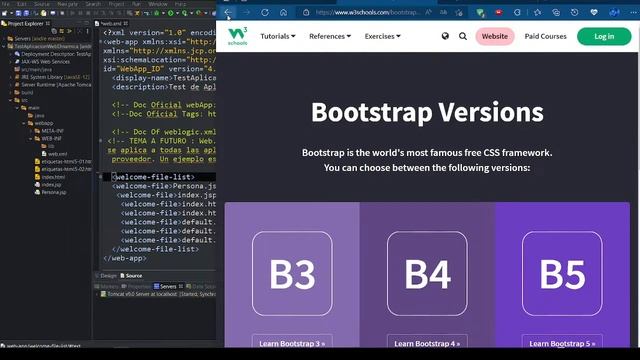Select the B5 Bootstrap card

pos(562,274)
